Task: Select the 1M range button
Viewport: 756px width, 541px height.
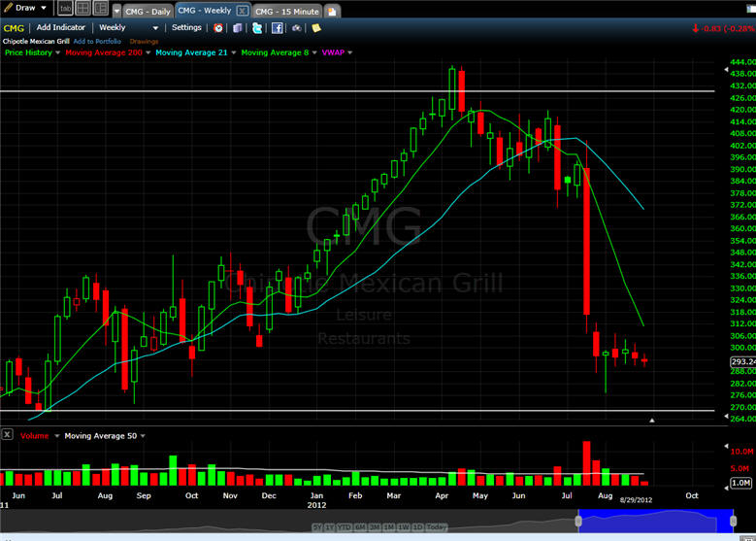Action: click(x=389, y=527)
